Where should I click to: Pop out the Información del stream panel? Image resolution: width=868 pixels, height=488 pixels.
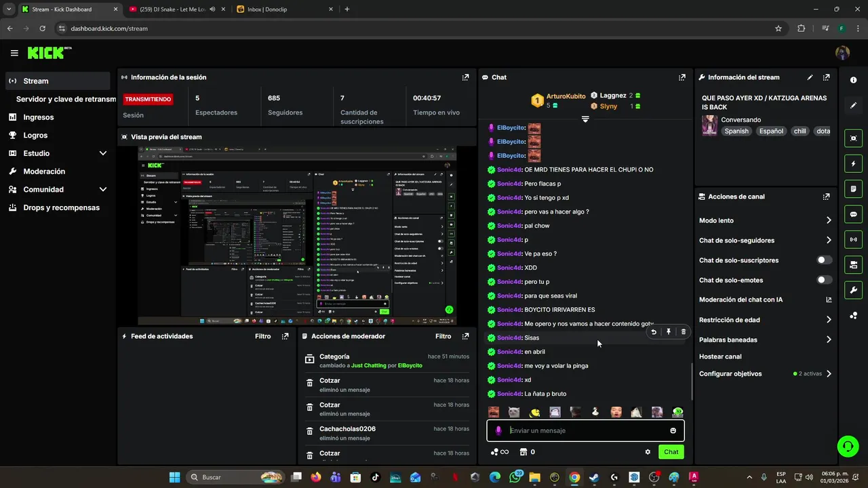(x=826, y=77)
